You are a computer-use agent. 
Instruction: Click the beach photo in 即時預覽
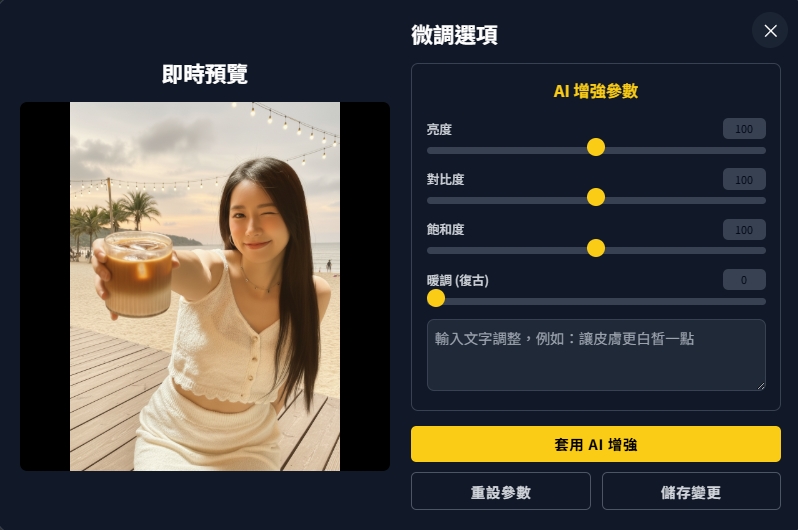coord(205,286)
